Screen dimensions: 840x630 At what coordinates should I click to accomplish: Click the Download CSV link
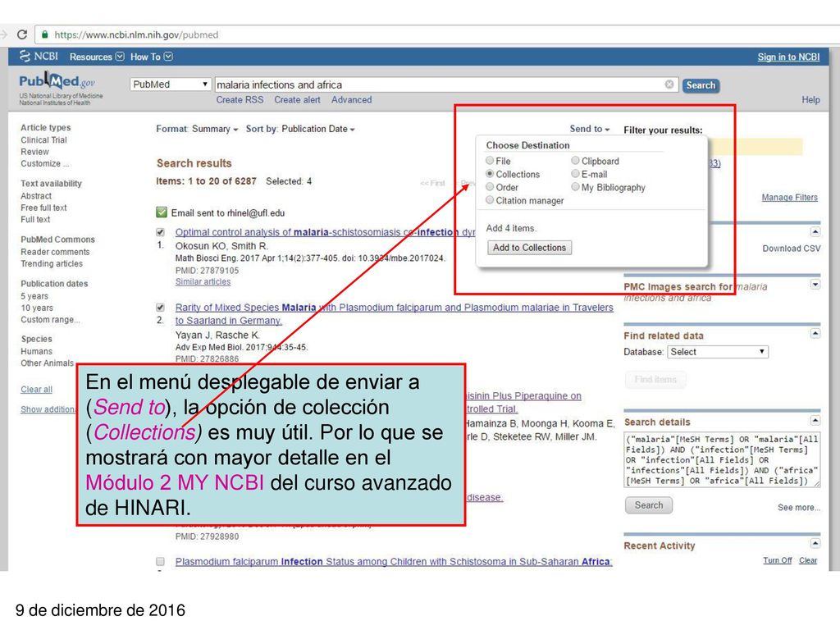(x=792, y=249)
